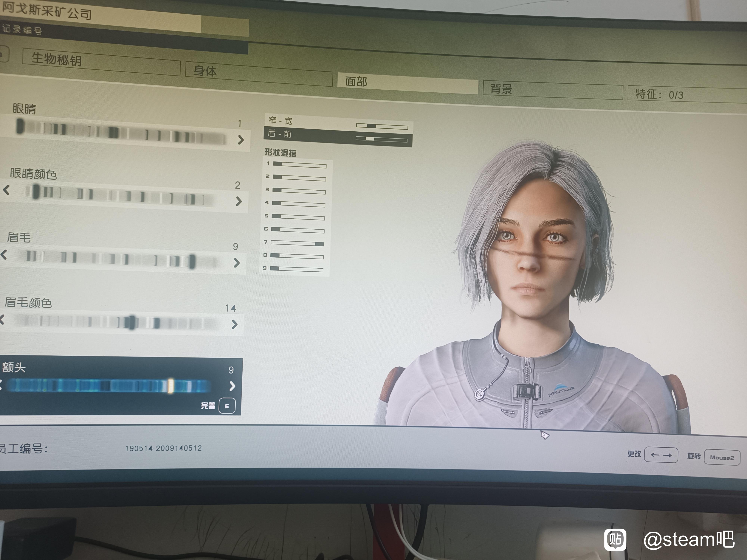Adjust 形状混搭 slider number 8
Image resolution: width=747 pixels, height=560 pixels.
[x=297, y=256]
